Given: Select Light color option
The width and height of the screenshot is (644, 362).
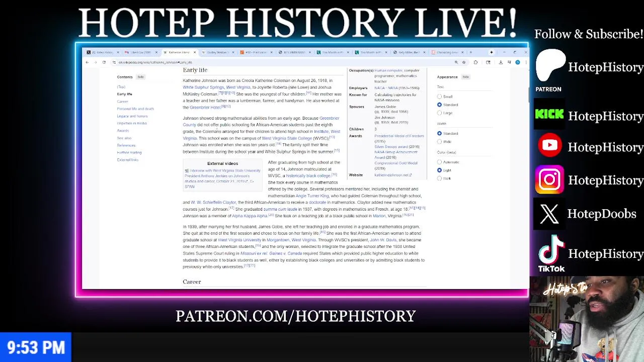Looking at the screenshot, I should [440, 170].
